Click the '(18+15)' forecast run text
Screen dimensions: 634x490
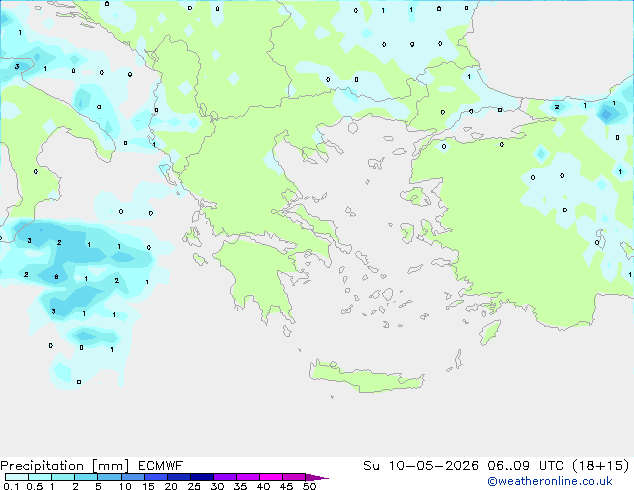coord(600,466)
